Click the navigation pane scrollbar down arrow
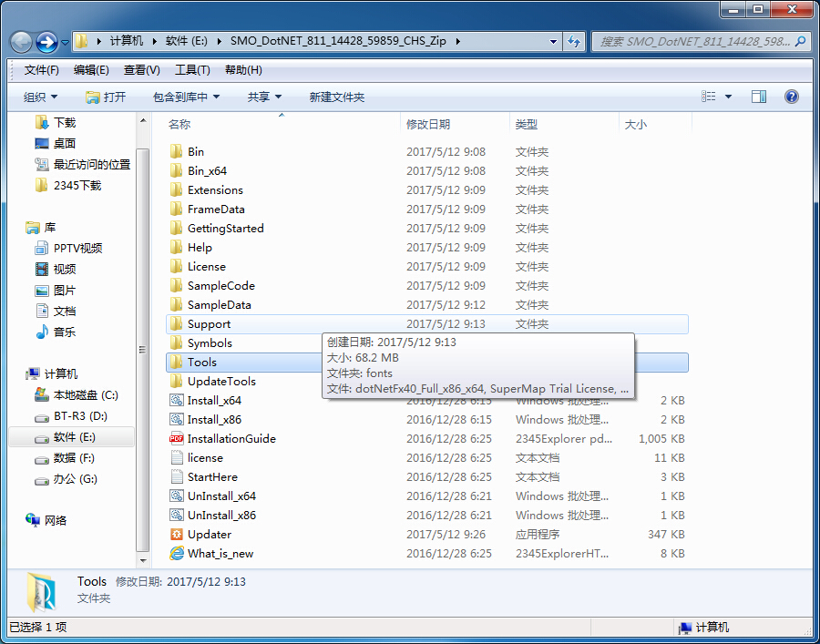This screenshot has height=644, width=820. tap(143, 561)
